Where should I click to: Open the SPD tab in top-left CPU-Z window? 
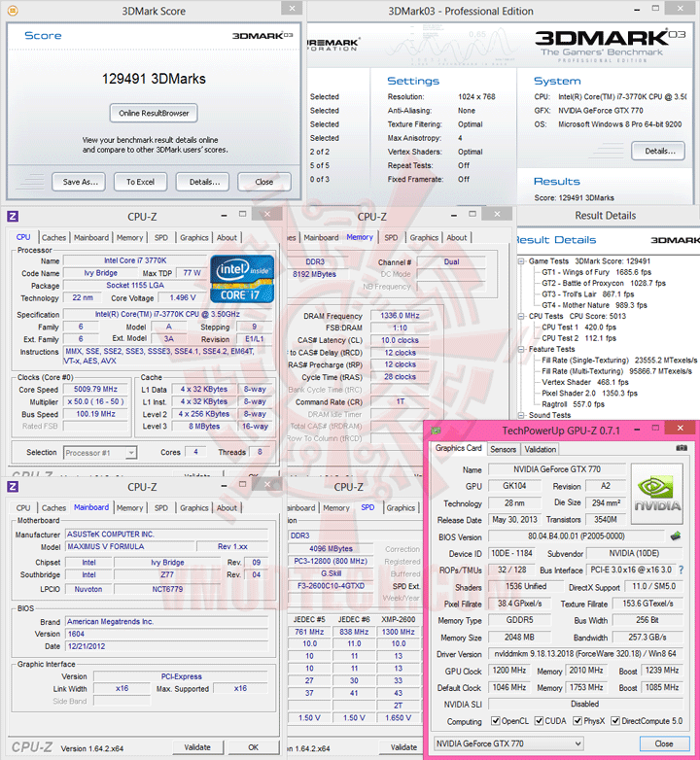click(x=161, y=237)
